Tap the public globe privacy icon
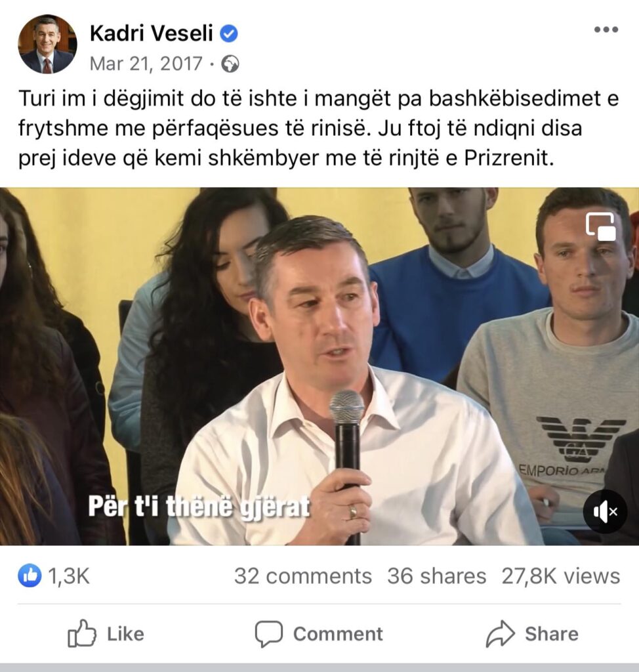Image resolution: width=639 pixels, height=672 pixels. click(x=230, y=64)
